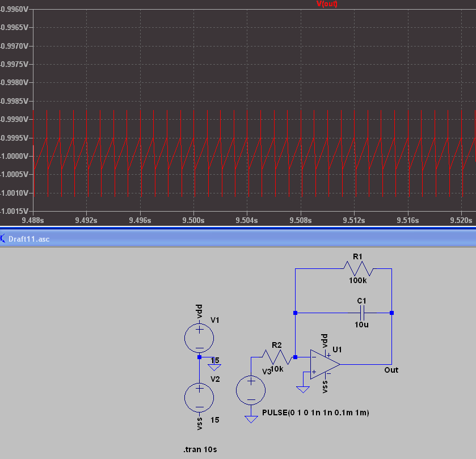The height and width of the screenshot is (459, 476).
Task: Click the Out net label
Action: point(391,370)
